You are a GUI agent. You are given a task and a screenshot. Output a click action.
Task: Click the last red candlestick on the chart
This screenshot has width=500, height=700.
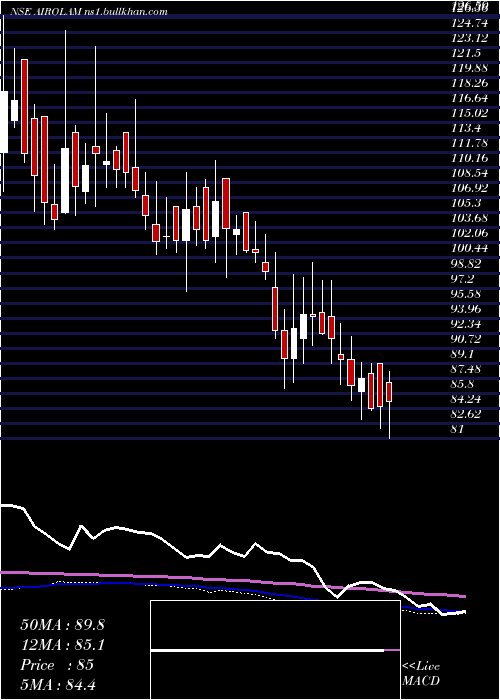[x=389, y=392]
